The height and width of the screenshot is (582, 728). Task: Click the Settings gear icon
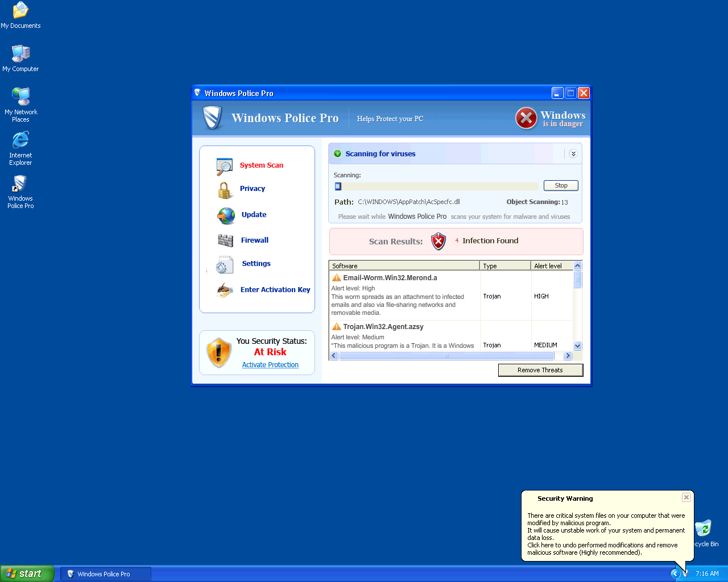tap(224, 265)
